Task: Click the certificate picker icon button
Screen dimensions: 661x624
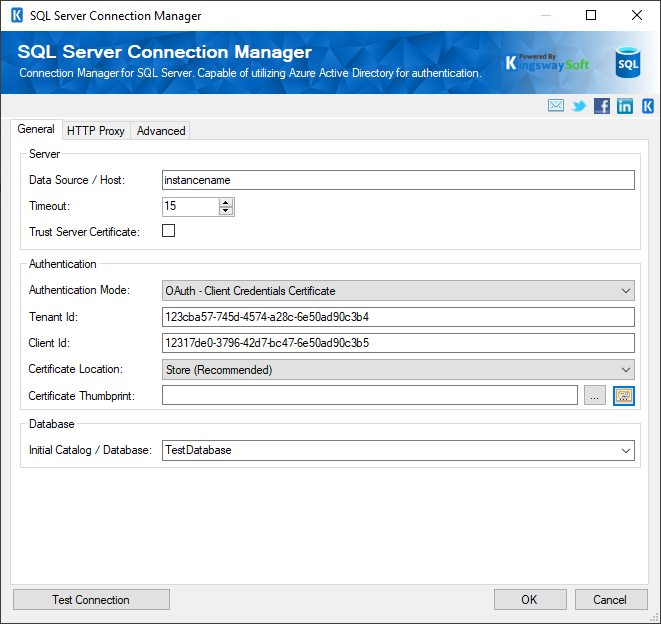Action: [624, 396]
